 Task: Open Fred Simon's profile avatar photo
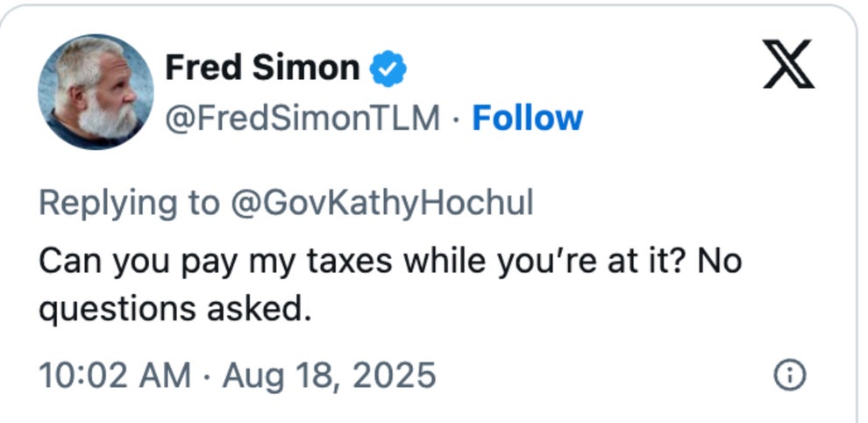click(x=96, y=92)
